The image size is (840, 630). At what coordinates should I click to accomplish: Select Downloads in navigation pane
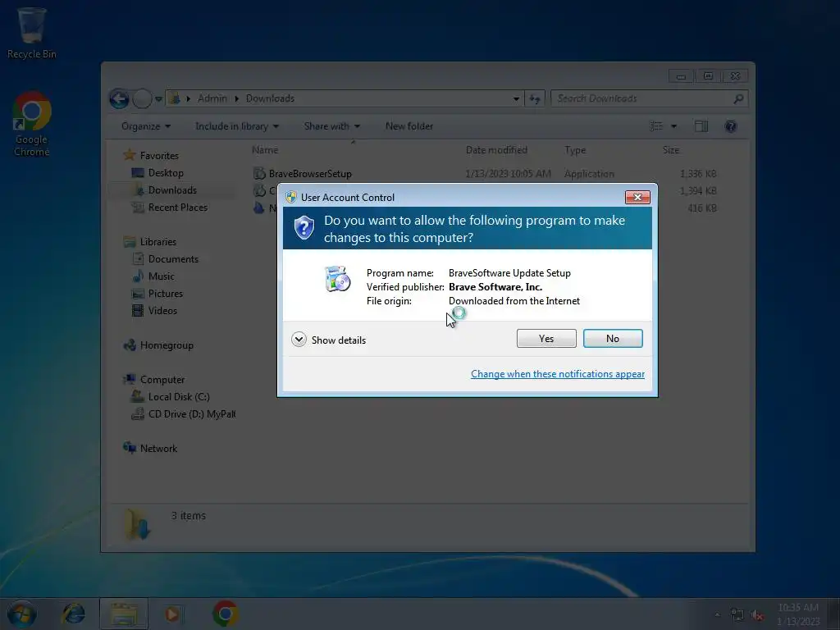tap(172, 190)
